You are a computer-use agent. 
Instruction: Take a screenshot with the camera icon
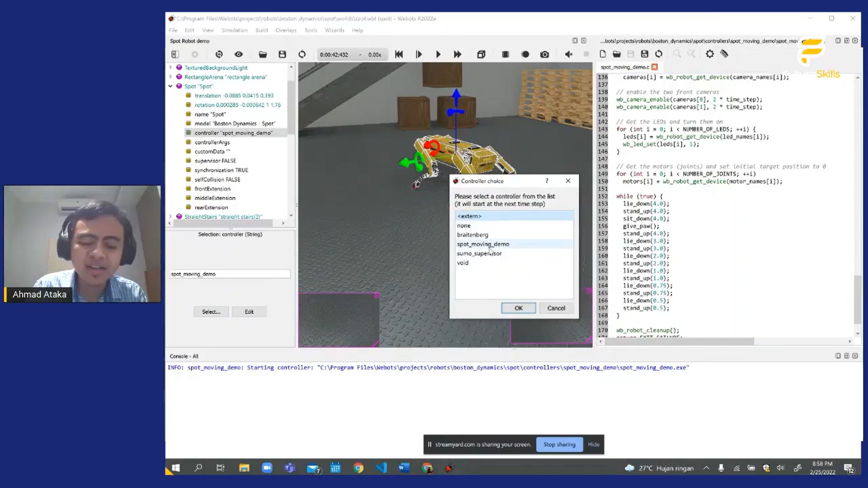(x=544, y=54)
